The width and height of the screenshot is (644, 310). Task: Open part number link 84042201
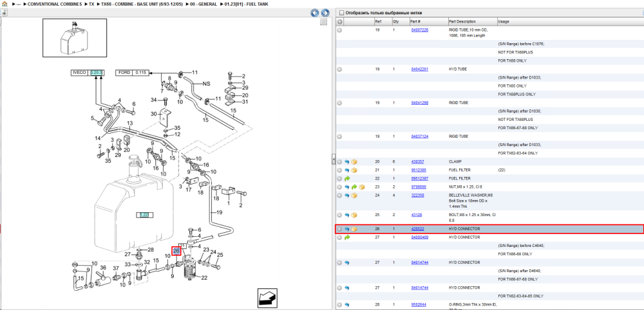[420, 69]
